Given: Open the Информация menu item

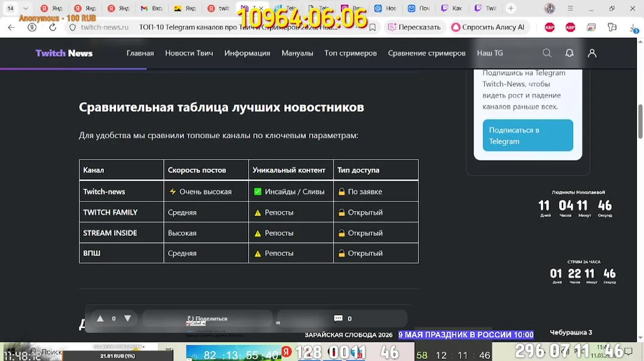Looking at the screenshot, I should (247, 53).
